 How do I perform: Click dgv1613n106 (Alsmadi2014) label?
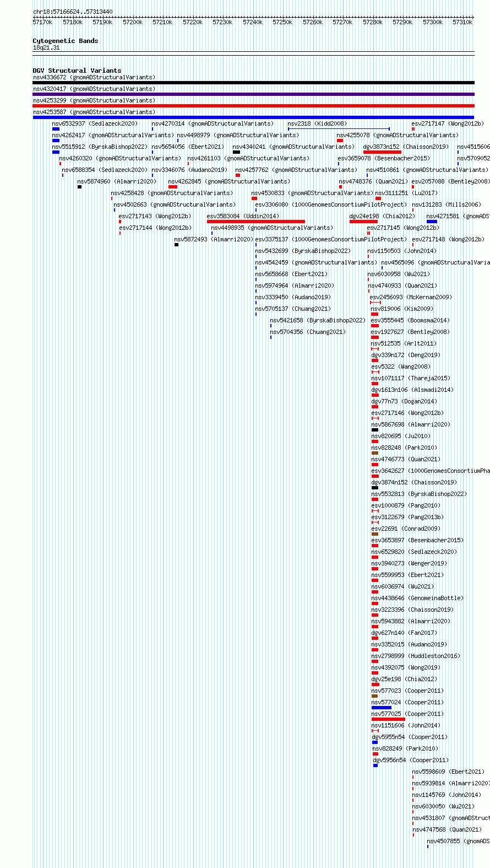click(412, 390)
